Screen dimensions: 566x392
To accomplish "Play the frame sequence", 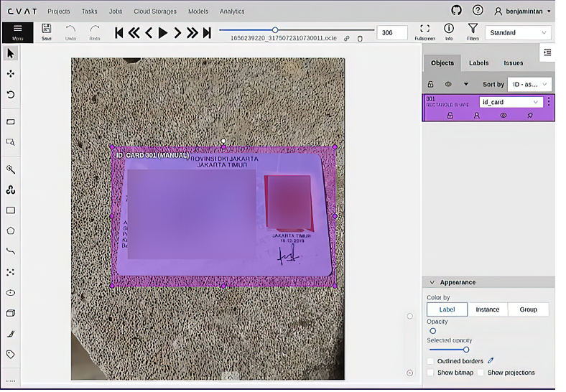I will point(163,33).
